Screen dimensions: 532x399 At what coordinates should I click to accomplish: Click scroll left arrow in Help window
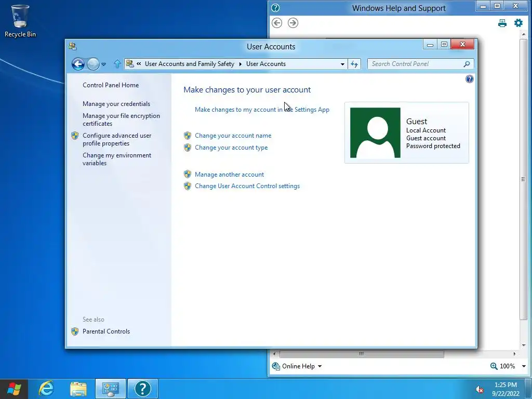coord(274,353)
